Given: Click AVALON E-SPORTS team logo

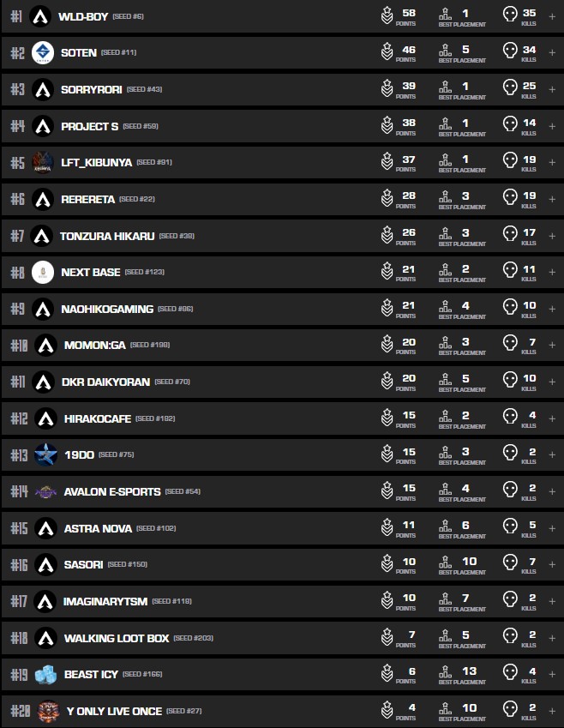Looking at the screenshot, I should click(45, 491).
